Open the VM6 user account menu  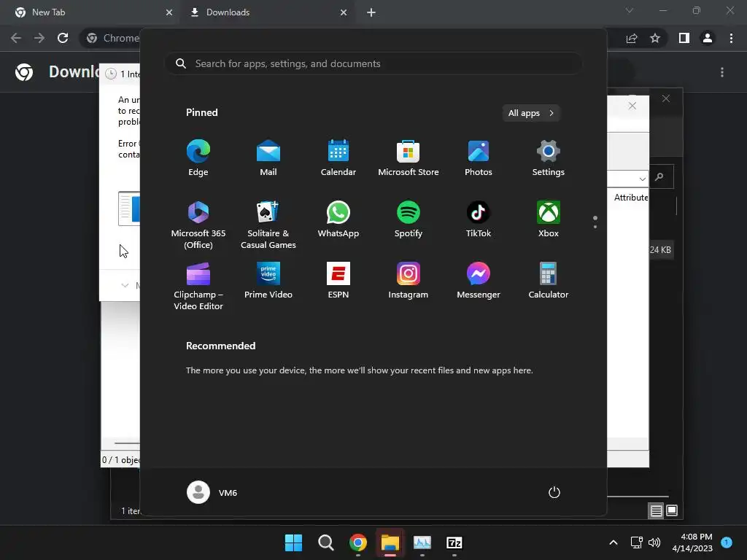212,492
